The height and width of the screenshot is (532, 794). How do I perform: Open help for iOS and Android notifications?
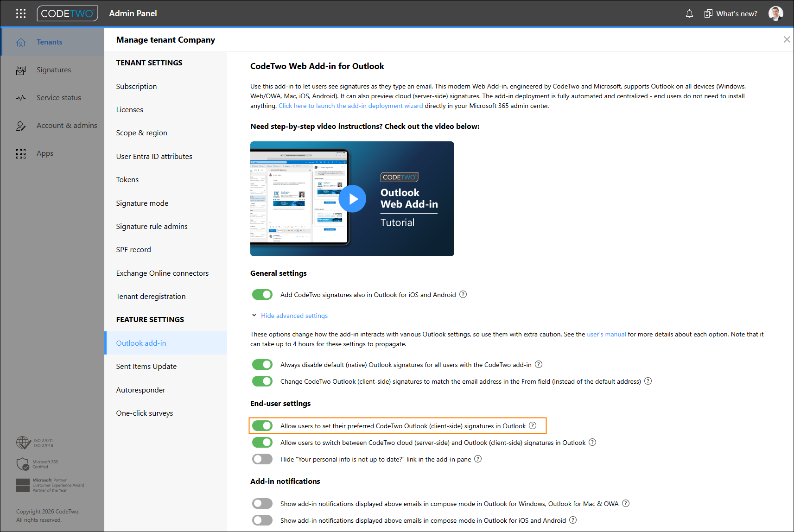[573, 520]
